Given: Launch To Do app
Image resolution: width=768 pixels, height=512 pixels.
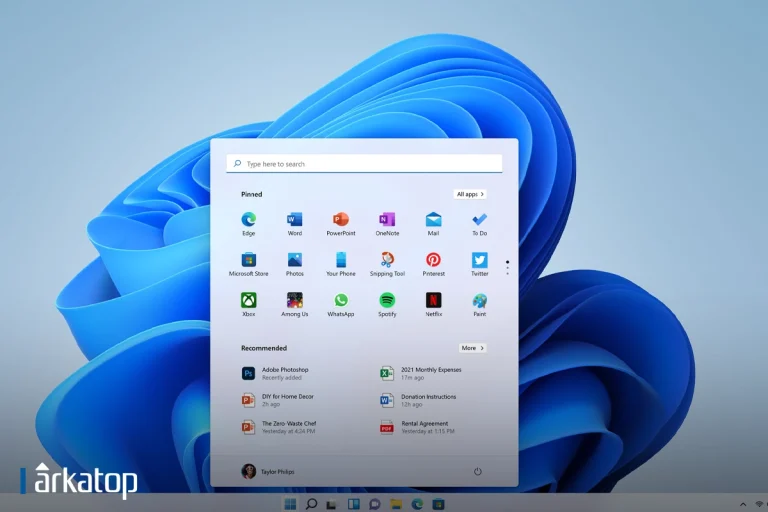Looking at the screenshot, I should point(480,223).
